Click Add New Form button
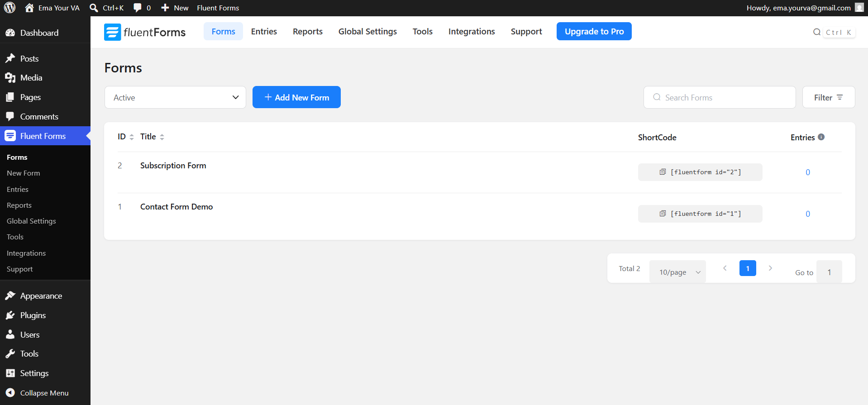Image resolution: width=868 pixels, height=405 pixels. pos(296,97)
